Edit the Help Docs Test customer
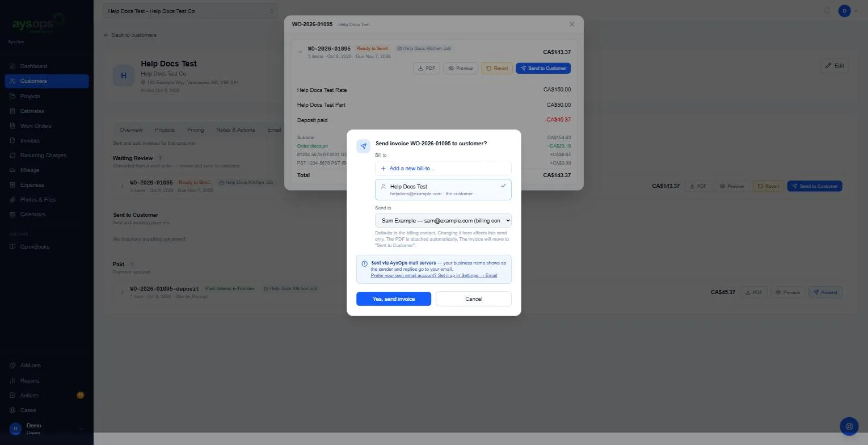 835,66
